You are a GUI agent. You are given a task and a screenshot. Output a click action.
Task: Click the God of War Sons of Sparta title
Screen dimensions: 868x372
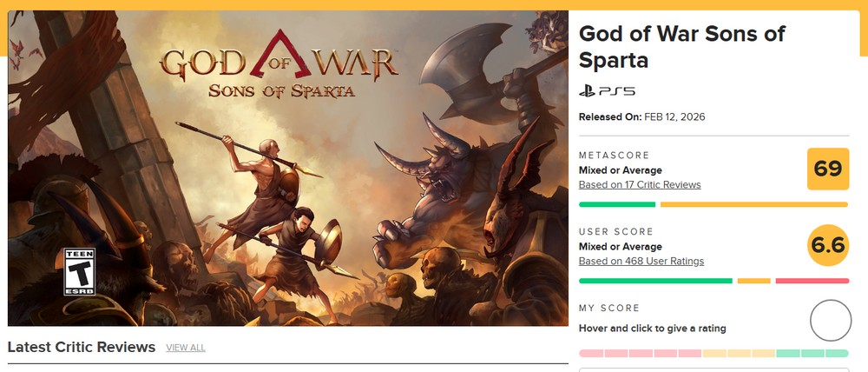click(681, 47)
